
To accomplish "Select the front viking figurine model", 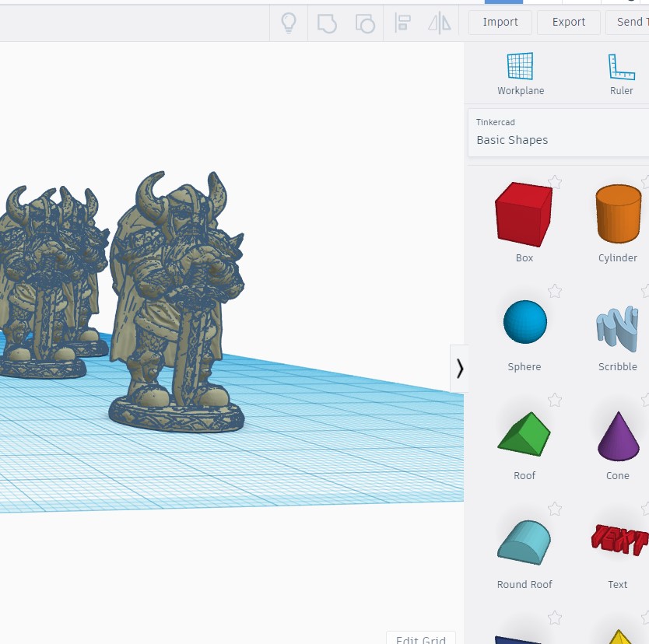I will (177, 302).
